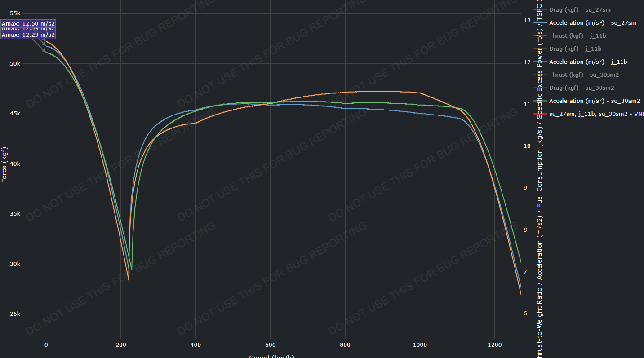Click the 1000 tick on the speed axis
Viewport: 644px width, 358px height.
420,345
